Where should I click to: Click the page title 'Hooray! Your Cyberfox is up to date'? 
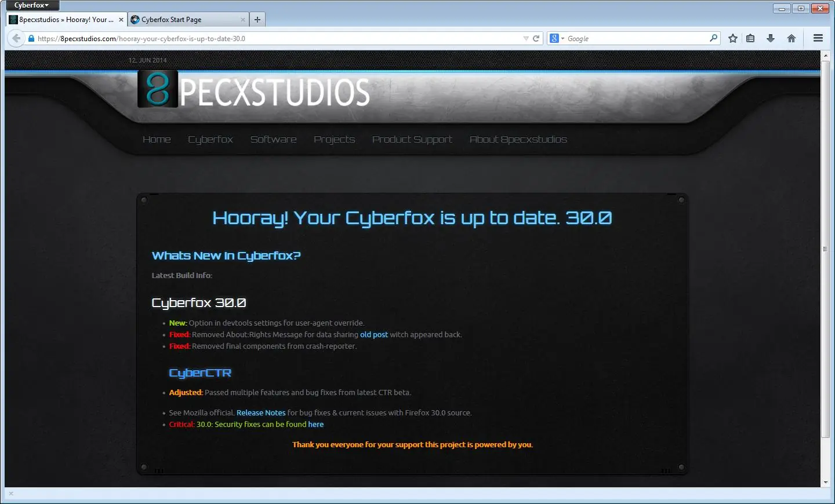point(412,218)
